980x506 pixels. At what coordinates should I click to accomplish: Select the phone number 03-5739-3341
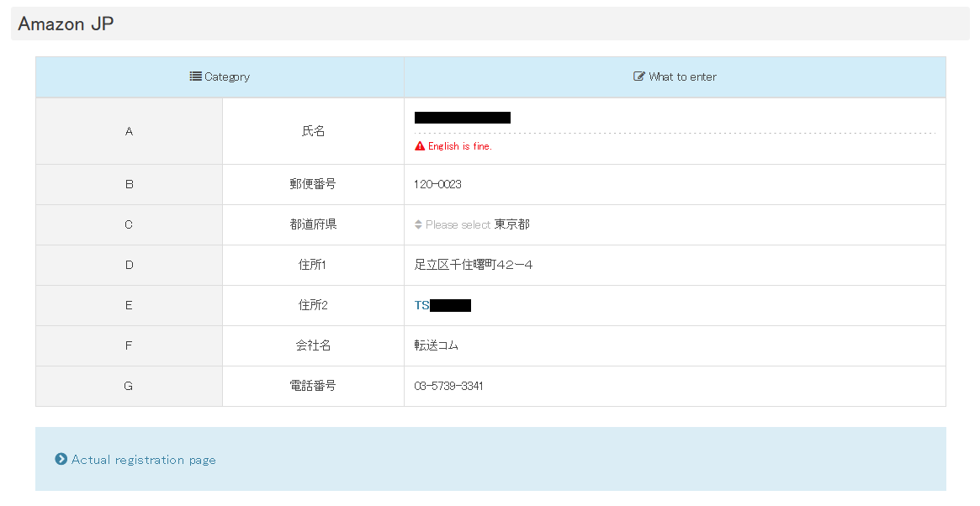pyautogui.click(x=448, y=386)
